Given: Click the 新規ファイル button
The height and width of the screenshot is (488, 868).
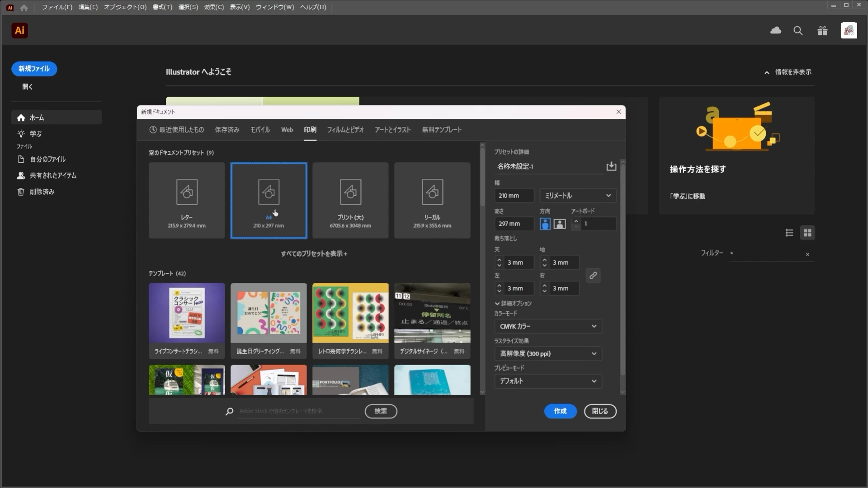Looking at the screenshot, I should coord(34,69).
